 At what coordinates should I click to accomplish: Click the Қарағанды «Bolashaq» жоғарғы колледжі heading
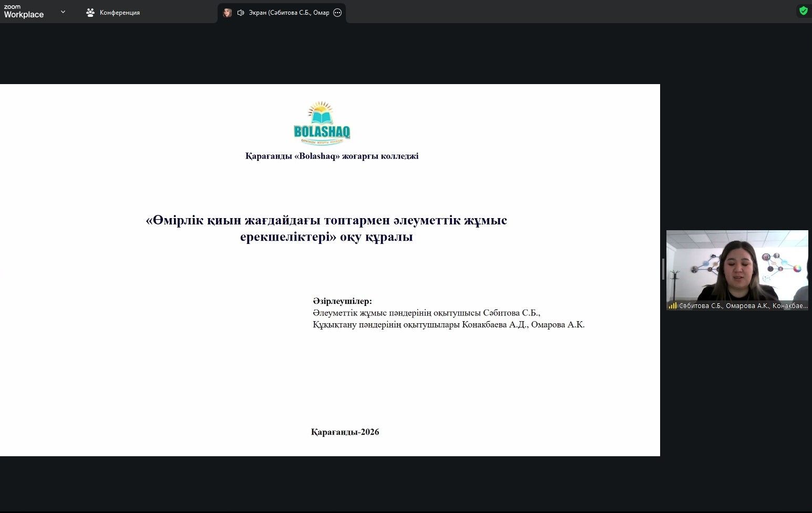tap(332, 156)
